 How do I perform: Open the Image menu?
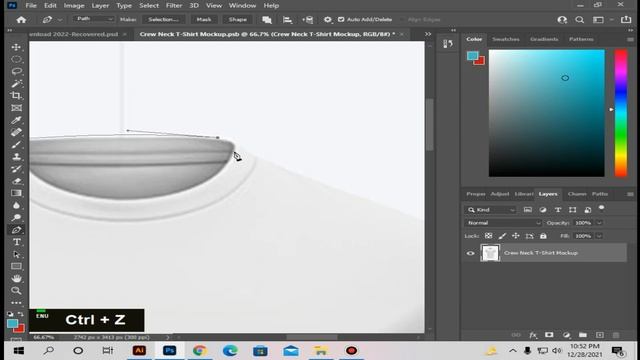tap(74, 6)
